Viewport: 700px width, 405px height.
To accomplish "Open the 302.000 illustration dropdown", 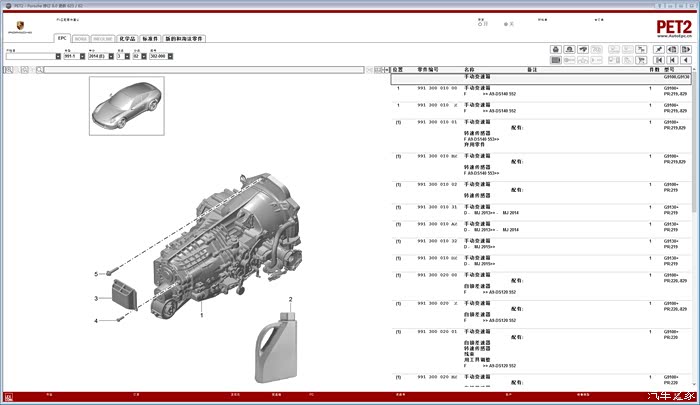I will [x=168, y=56].
